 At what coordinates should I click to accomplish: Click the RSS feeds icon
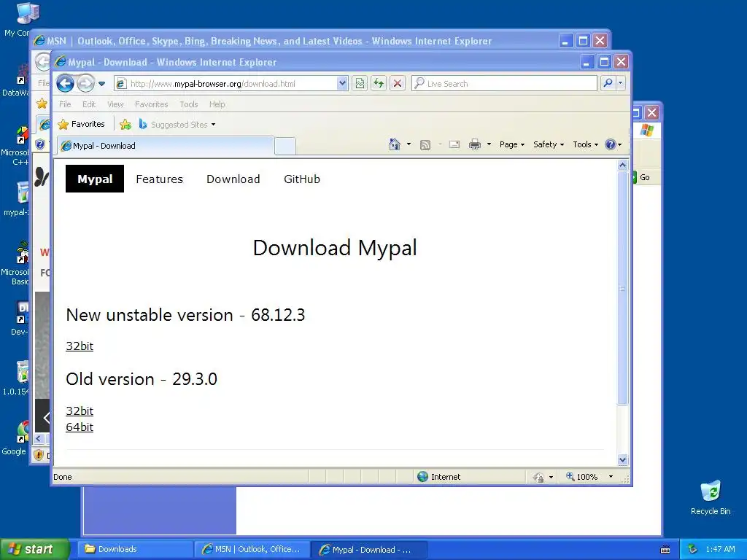tap(425, 145)
